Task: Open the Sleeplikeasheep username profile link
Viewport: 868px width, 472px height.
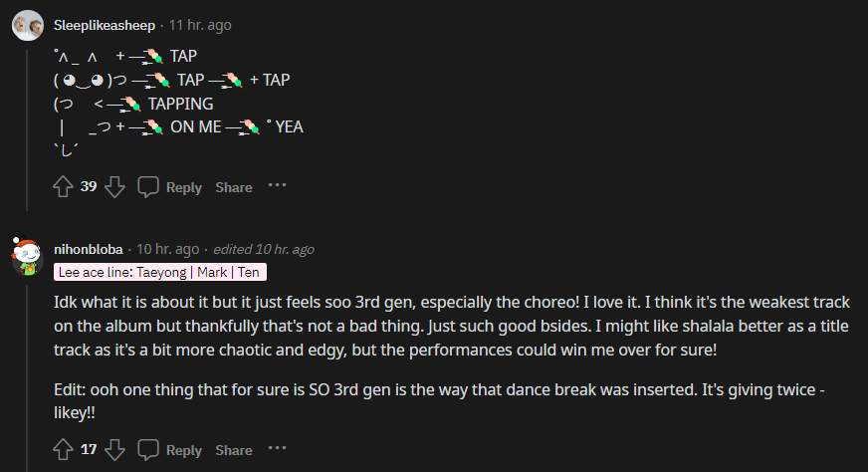Action: [103, 25]
